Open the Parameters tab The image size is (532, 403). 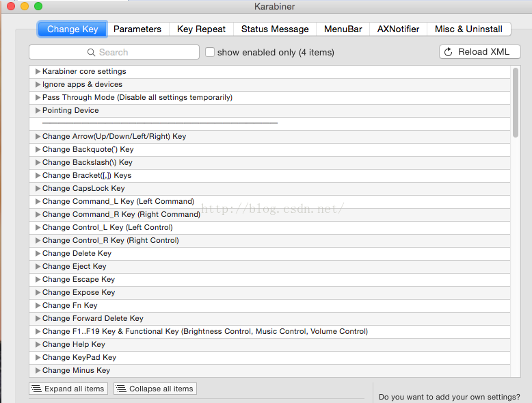click(x=137, y=29)
